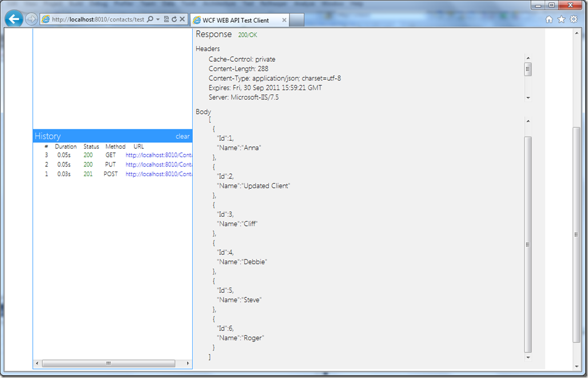Click the Body panel vertical scrollbar thumb
This screenshot has width=588, height=378.
528,245
